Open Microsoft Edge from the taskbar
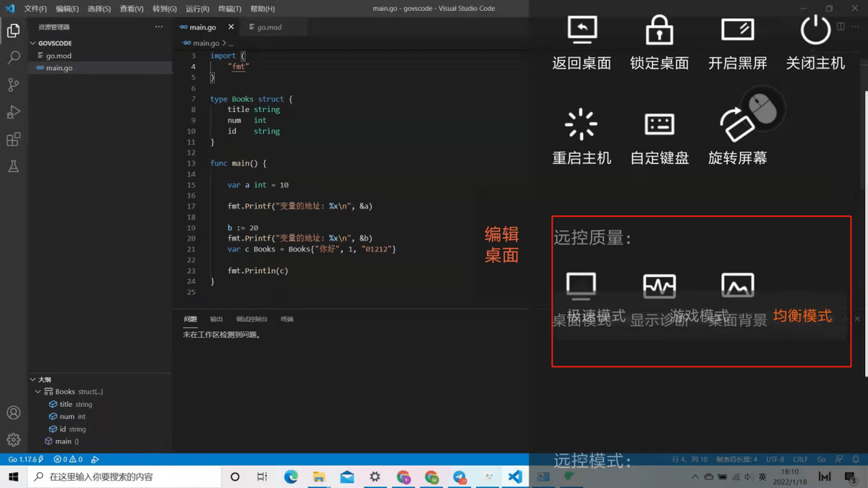The width and height of the screenshot is (868, 488). pyautogui.click(x=291, y=477)
